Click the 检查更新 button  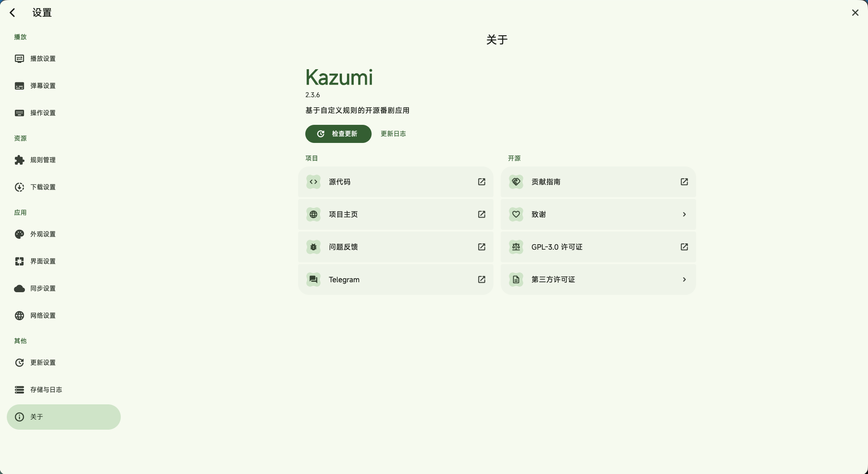coord(338,134)
